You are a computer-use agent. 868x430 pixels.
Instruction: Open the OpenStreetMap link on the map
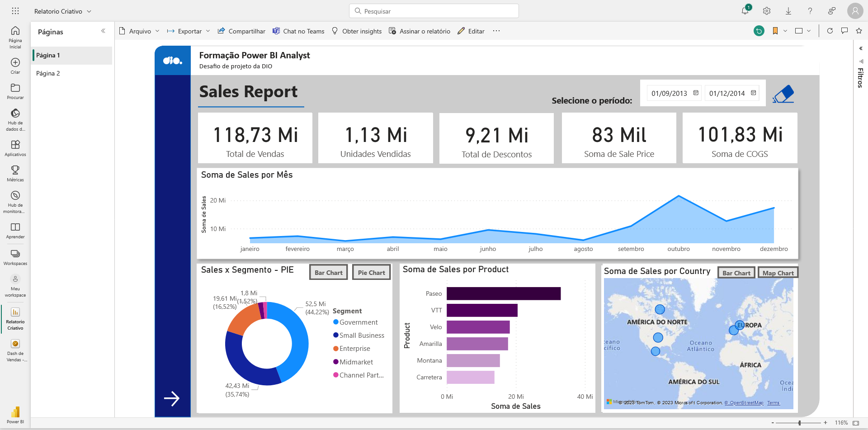point(744,402)
